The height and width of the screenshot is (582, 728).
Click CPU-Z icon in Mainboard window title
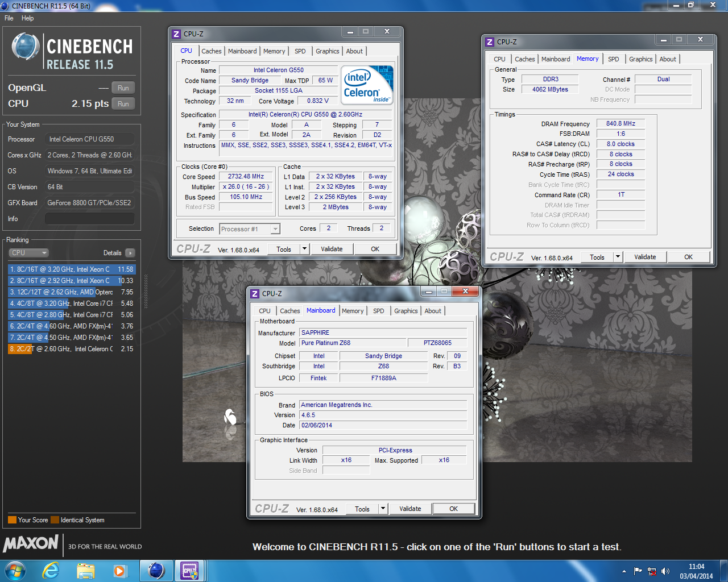pos(255,294)
